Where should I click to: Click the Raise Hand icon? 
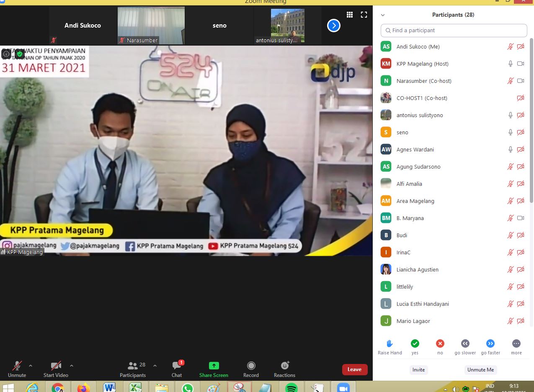click(x=390, y=343)
